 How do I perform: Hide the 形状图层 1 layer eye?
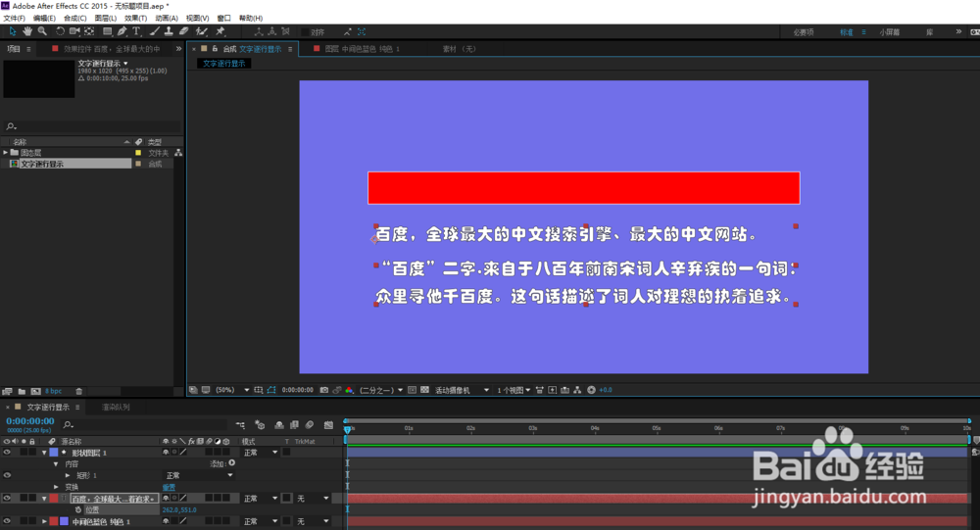tap(7, 452)
